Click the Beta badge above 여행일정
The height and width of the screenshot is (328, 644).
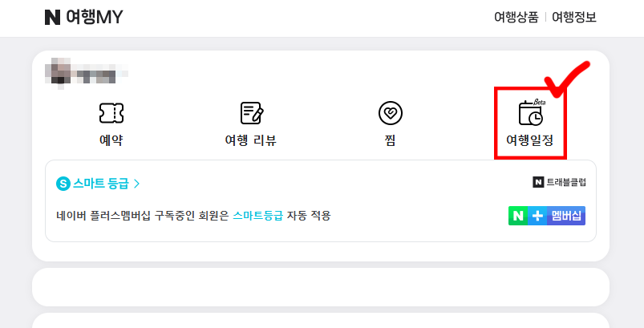(x=540, y=103)
